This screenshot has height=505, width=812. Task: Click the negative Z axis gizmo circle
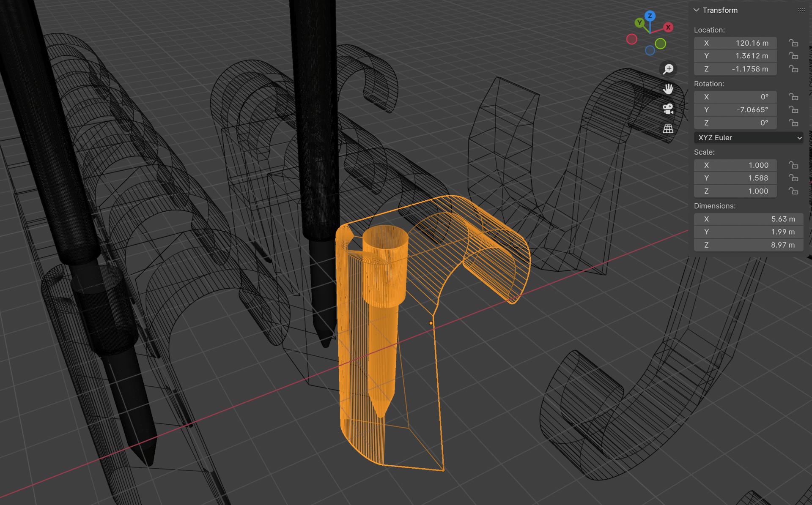(x=650, y=50)
